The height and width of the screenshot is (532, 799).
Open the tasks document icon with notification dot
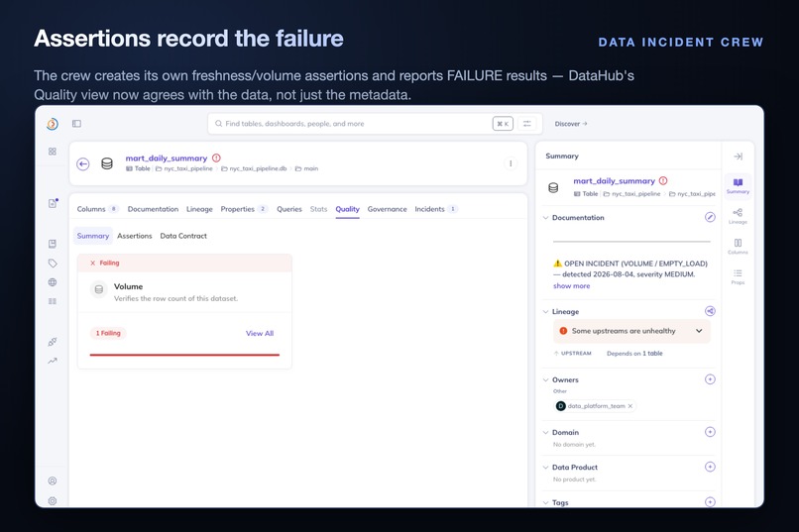click(53, 203)
